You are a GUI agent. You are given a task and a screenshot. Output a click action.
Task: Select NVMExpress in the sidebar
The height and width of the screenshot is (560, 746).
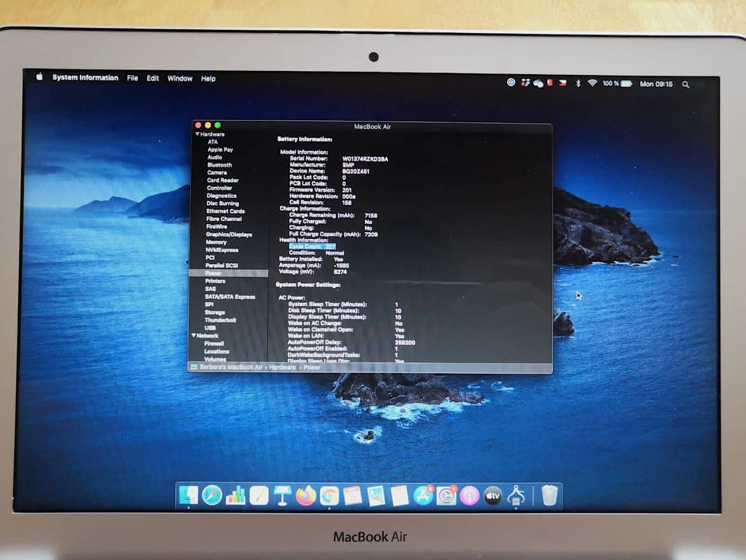coord(222,250)
